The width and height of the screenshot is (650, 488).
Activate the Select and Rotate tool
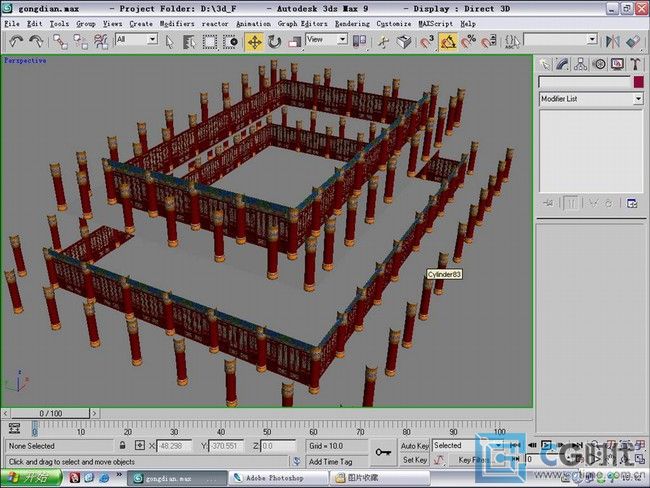[274, 41]
